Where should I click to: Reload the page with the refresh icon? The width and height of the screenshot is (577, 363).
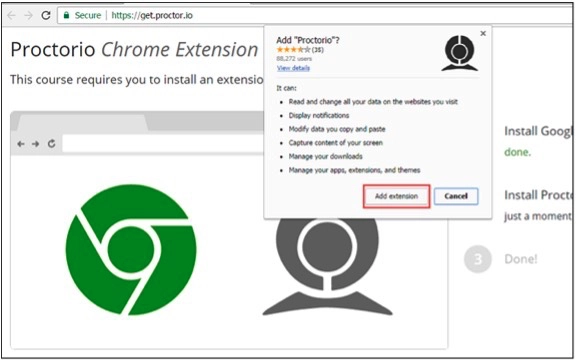click(x=46, y=15)
